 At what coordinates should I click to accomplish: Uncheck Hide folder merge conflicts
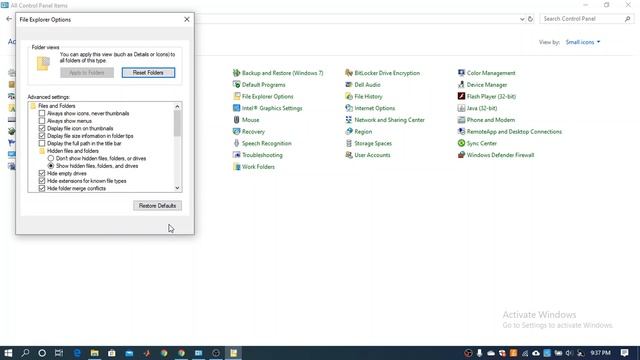[x=42, y=189]
